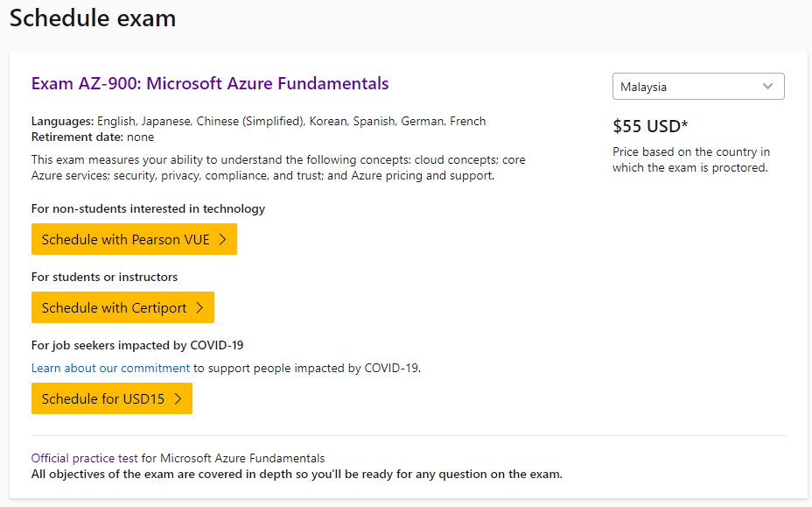Click the arrow icon on the Pearson VUE button
Viewport: 812px width, 507px height.
click(x=222, y=240)
